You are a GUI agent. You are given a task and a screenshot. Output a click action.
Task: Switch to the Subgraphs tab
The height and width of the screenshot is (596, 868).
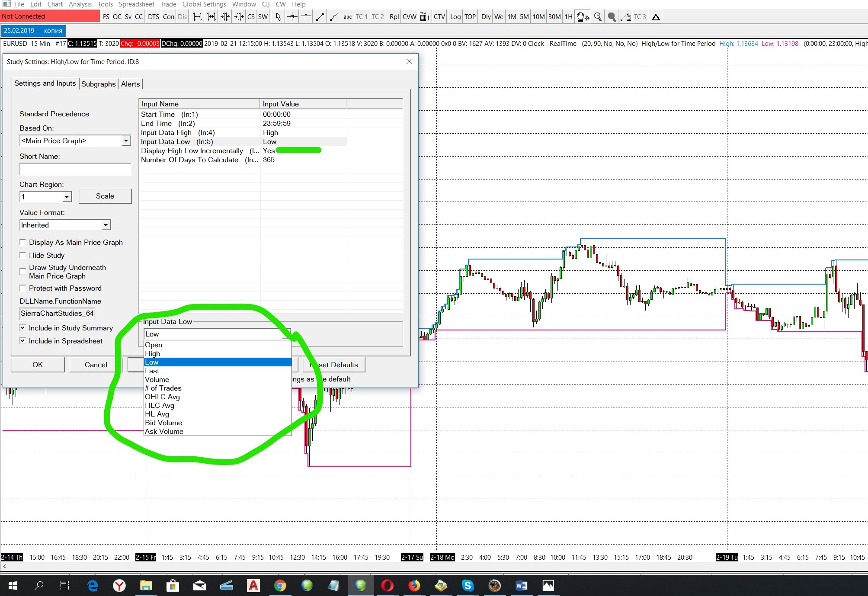[99, 84]
